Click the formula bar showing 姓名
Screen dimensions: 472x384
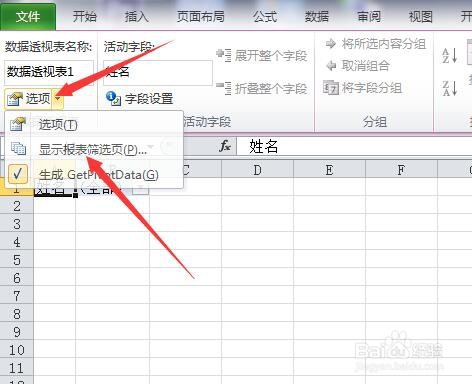click(354, 146)
